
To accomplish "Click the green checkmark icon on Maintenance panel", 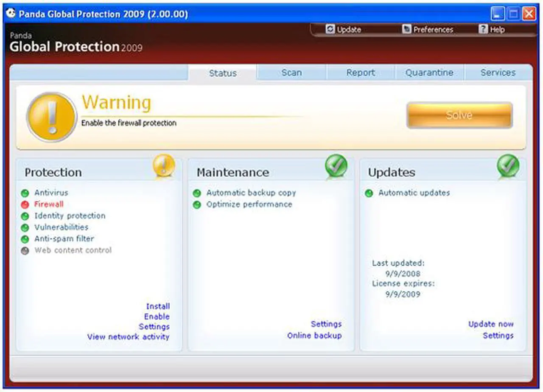I will click(336, 165).
